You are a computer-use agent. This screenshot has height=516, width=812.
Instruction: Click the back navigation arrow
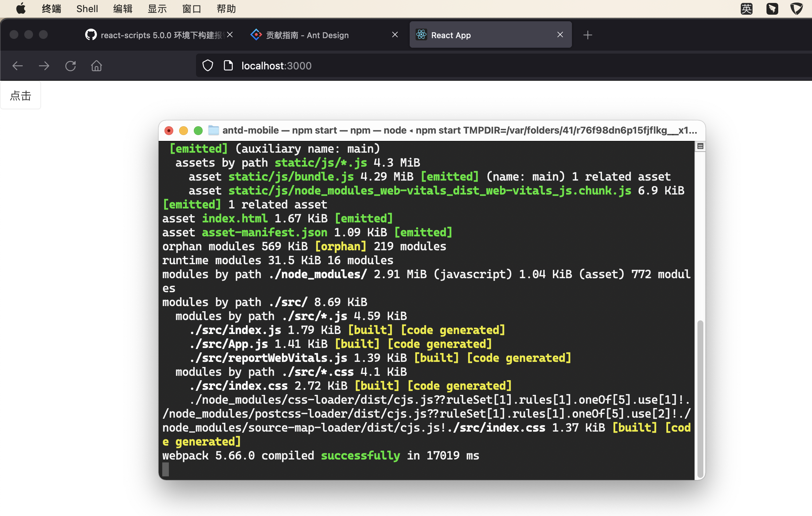(x=17, y=66)
